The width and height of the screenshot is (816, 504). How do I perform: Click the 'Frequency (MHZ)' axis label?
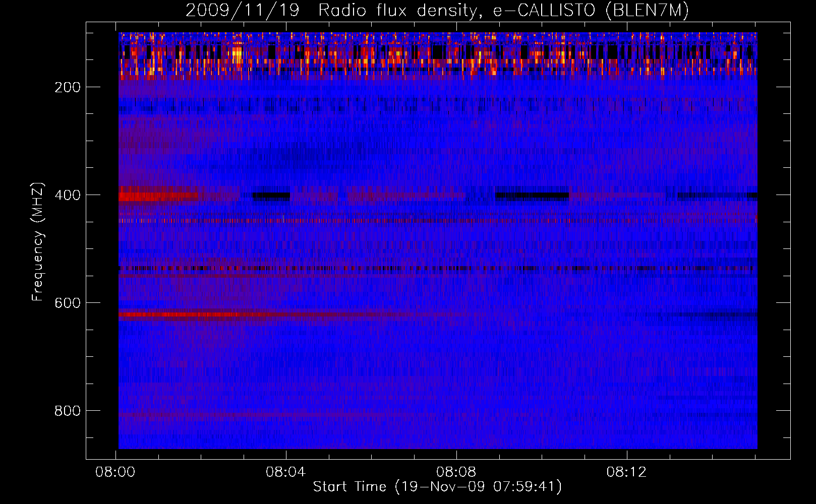click(38, 242)
